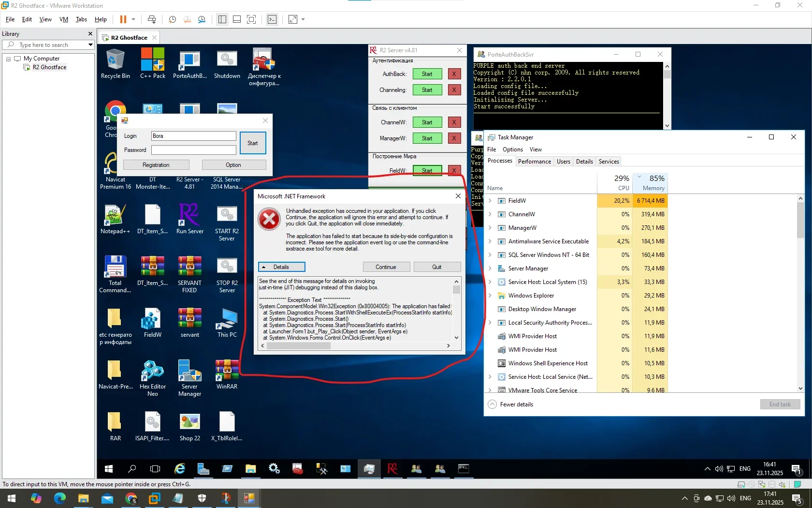Collapse the My Computer tree node

pyautogui.click(x=8, y=59)
